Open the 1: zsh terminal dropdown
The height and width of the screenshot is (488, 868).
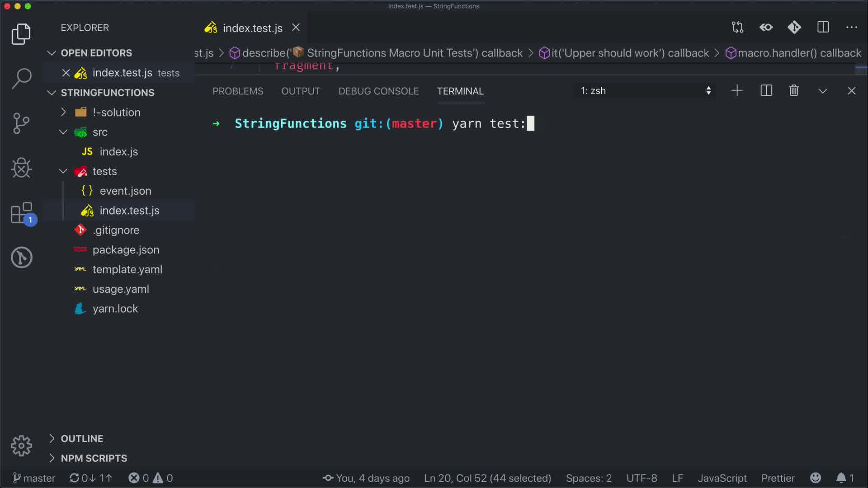(645, 91)
